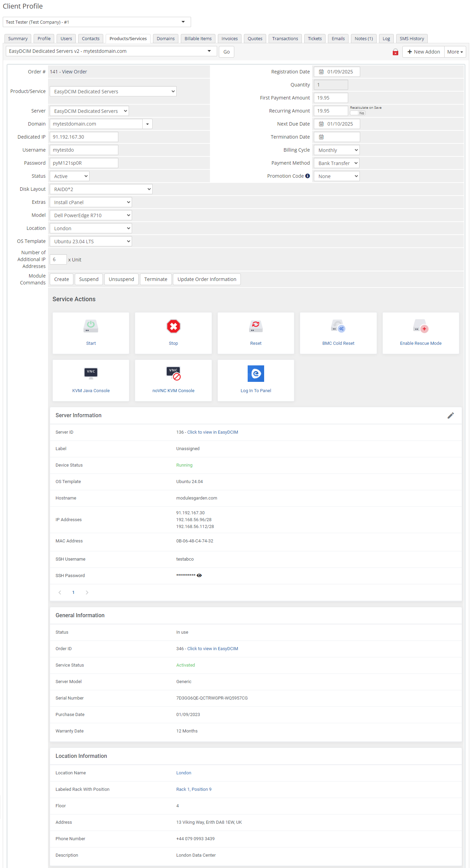The width and height of the screenshot is (472, 868).
Task: Open the OS Template dropdown Ubuntu 23.04 LTS
Action: 91,241
